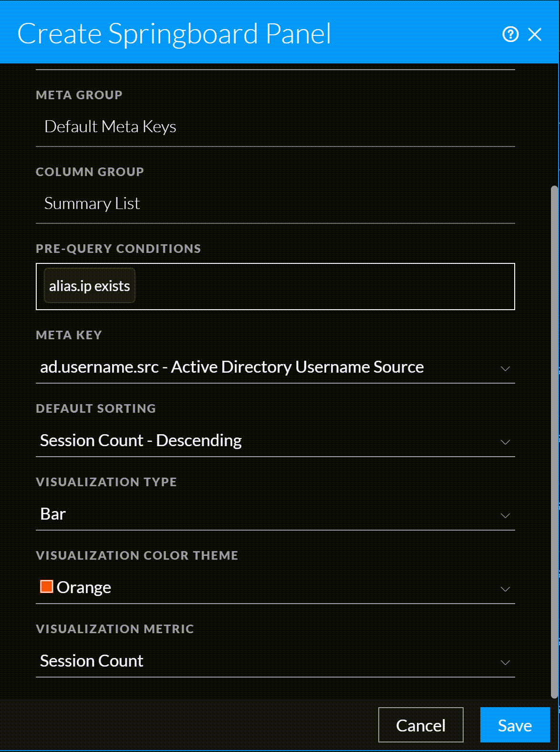The width and height of the screenshot is (560, 752).
Task: Open the ad.username.src meta key dropdown
Action: tap(232, 367)
